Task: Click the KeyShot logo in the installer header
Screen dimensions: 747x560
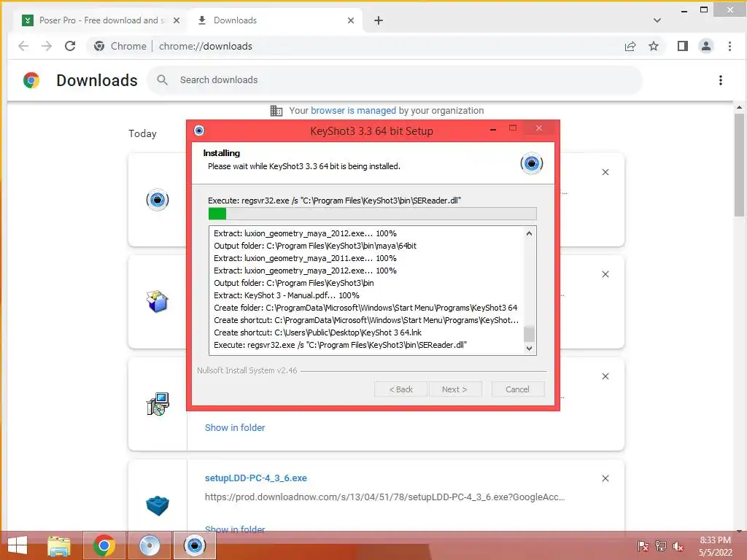Action: pos(532,163)
